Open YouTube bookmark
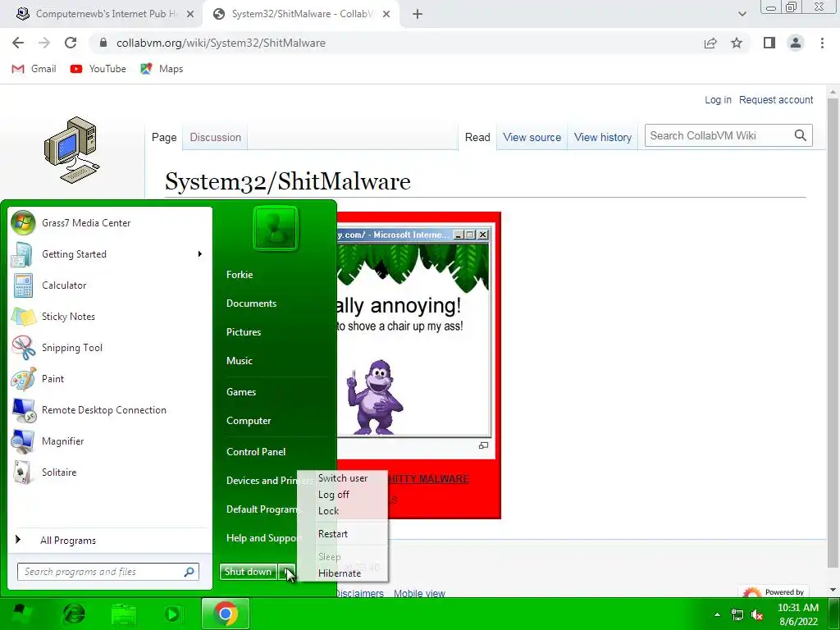Screen dimensions: 840x630 coord(98,69)
